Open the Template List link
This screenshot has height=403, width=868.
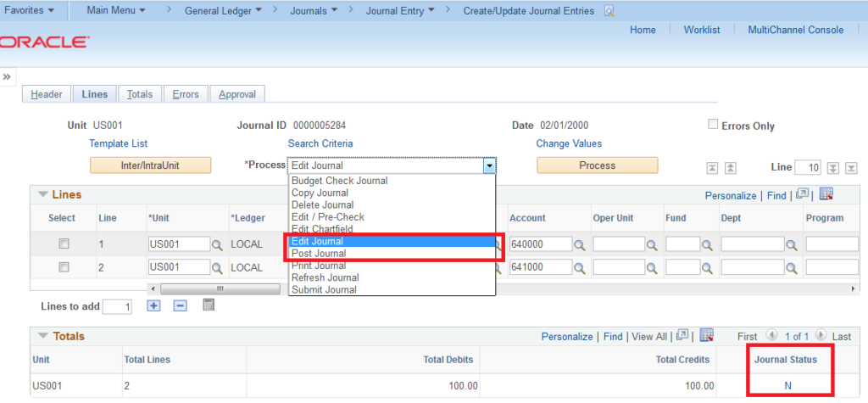119,143
